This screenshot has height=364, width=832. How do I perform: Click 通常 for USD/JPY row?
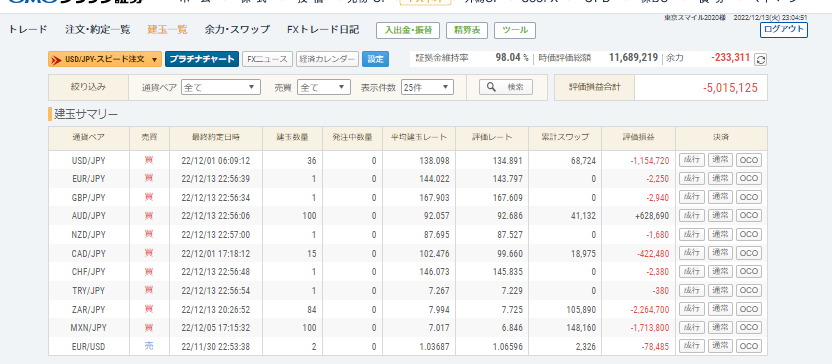[720, 160]
